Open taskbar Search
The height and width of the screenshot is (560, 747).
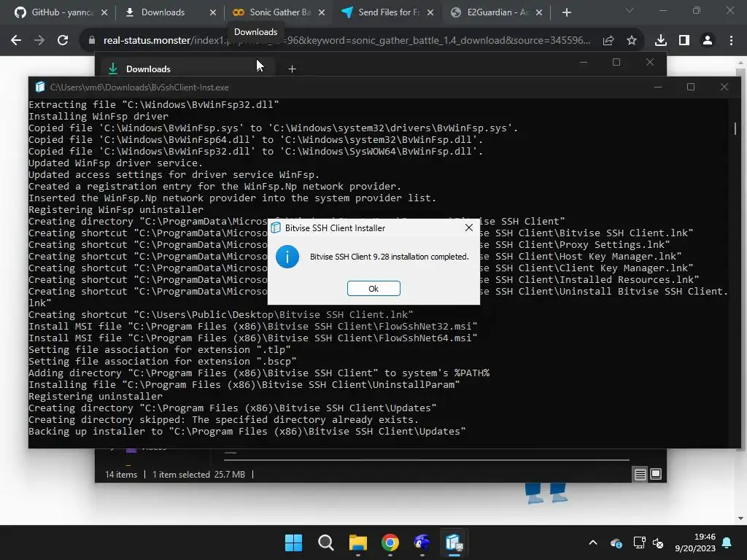coord(326,542)
